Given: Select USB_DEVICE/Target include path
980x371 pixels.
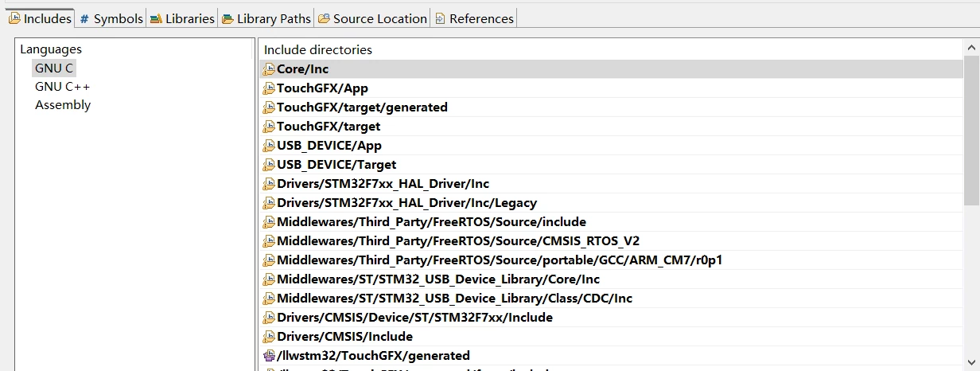Looking at the screenshot, I should click(x=610, y=165).
